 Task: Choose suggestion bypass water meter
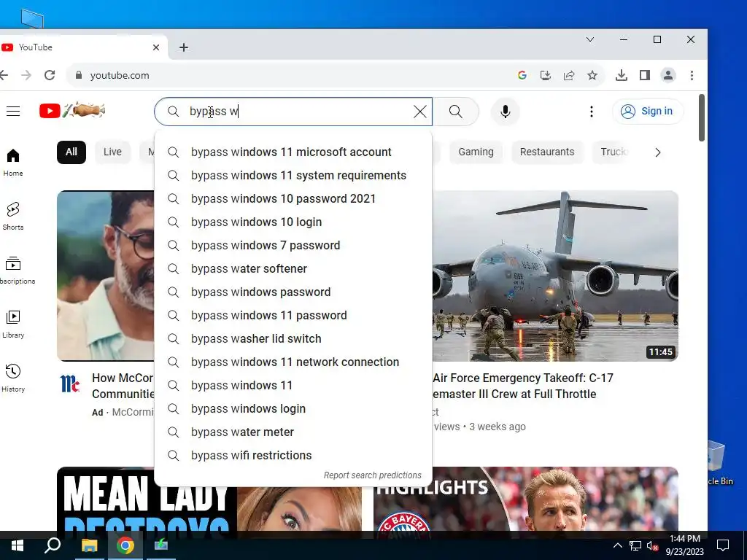[x=293, y=432]
